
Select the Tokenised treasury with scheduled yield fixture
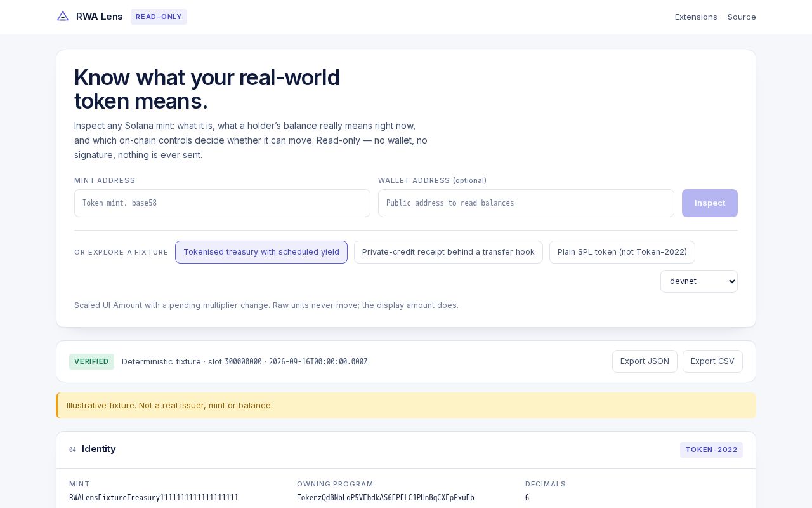pos(261,252)
